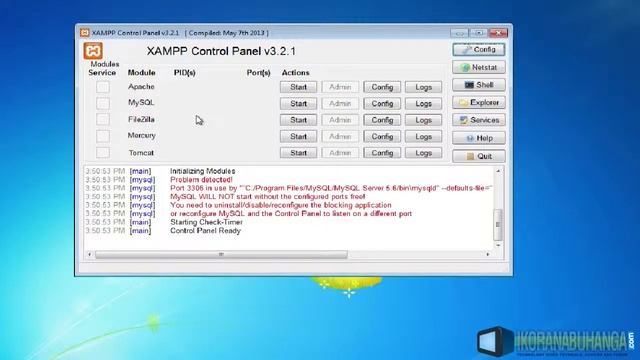Click the log scroll right arrow

point(488,254)
